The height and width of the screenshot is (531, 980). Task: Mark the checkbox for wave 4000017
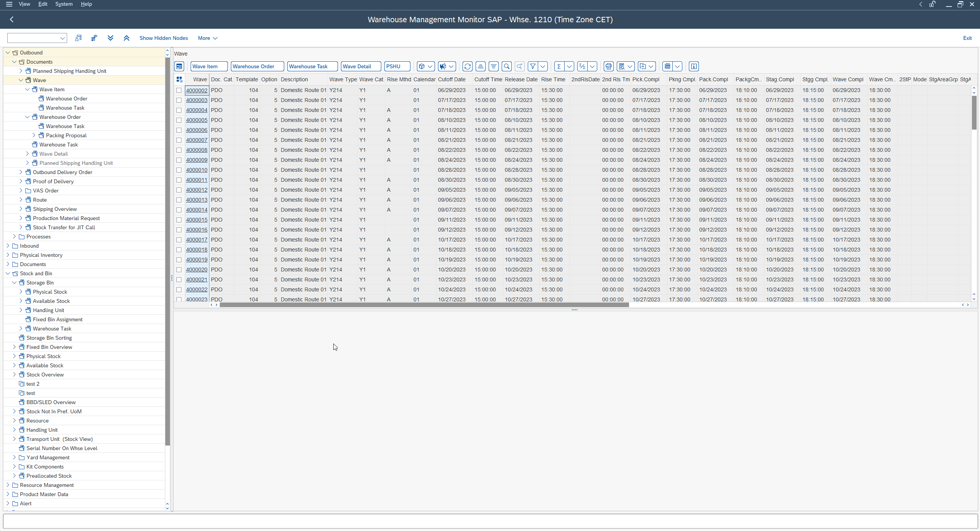click(179, 240)
